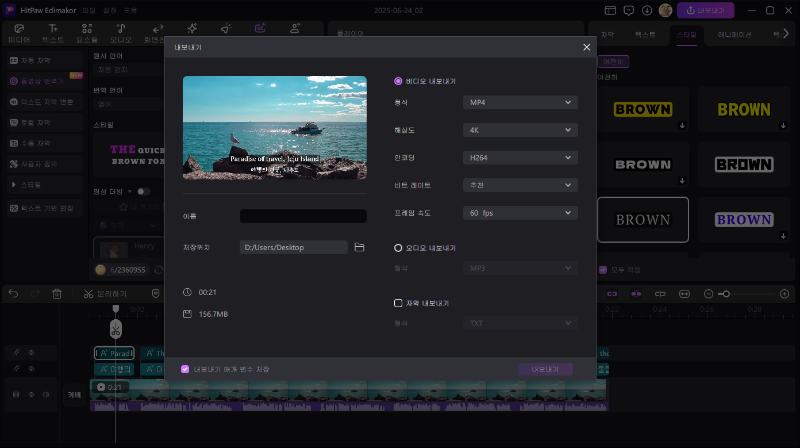Toggle visibility of the video track
800x448 pixels.
click(x=31, y=394)
